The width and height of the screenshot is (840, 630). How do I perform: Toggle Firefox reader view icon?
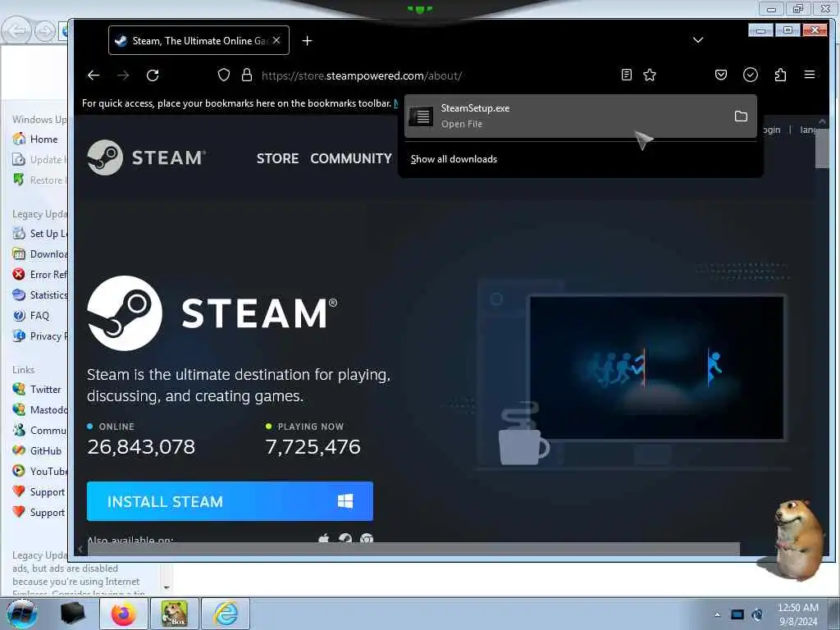tap(626, 75)
